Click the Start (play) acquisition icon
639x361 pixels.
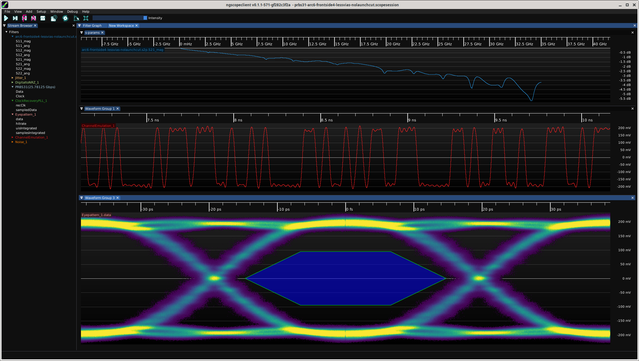[6, 18]
